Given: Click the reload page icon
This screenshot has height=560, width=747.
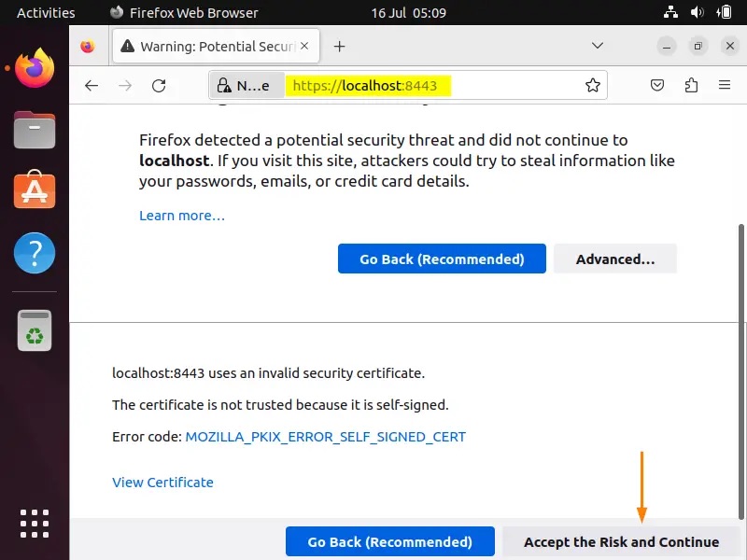Looking at the screenshot, I should (159, 86).
